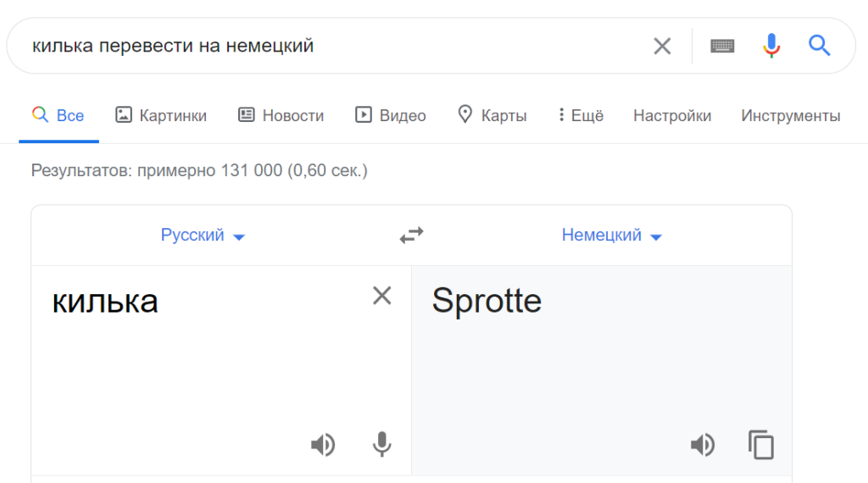Screen dimensions: 868x483
Task: Copy the translation 'Sprotte'
Action: [x=761, y=444]
